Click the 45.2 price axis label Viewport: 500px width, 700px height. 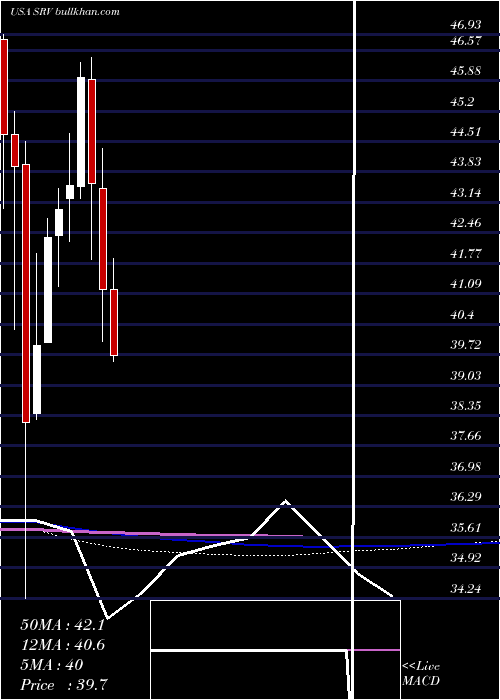462,101
